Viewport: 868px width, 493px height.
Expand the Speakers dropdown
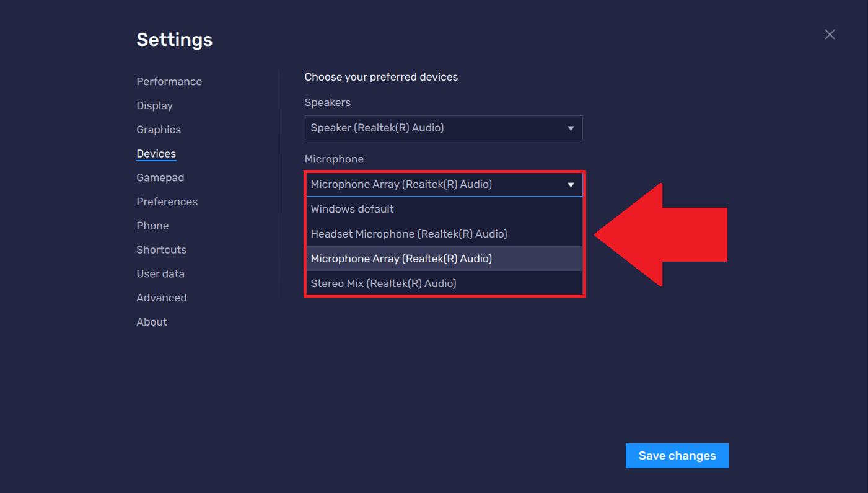tap(444, 128)
